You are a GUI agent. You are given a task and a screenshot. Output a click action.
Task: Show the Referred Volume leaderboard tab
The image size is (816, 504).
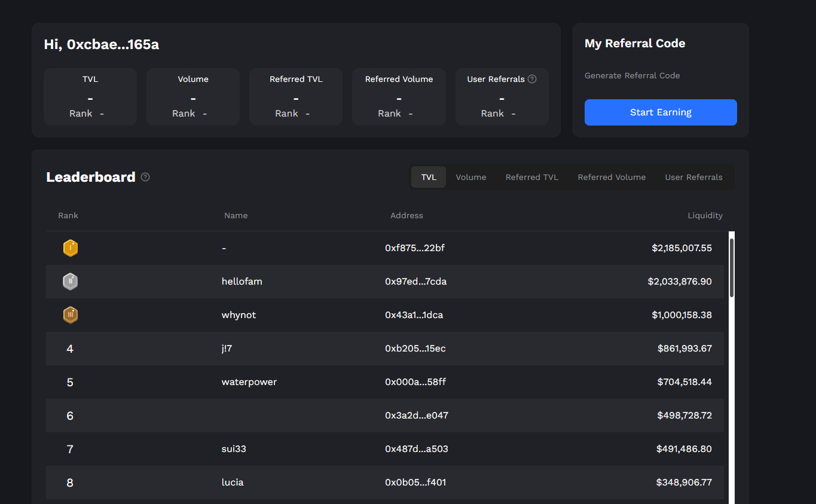point(612,177)
